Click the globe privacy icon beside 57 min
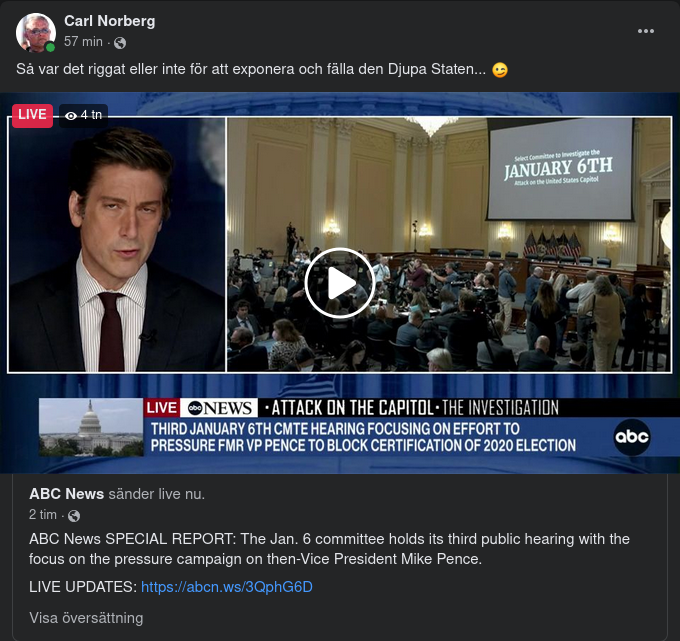 (120, 43)
